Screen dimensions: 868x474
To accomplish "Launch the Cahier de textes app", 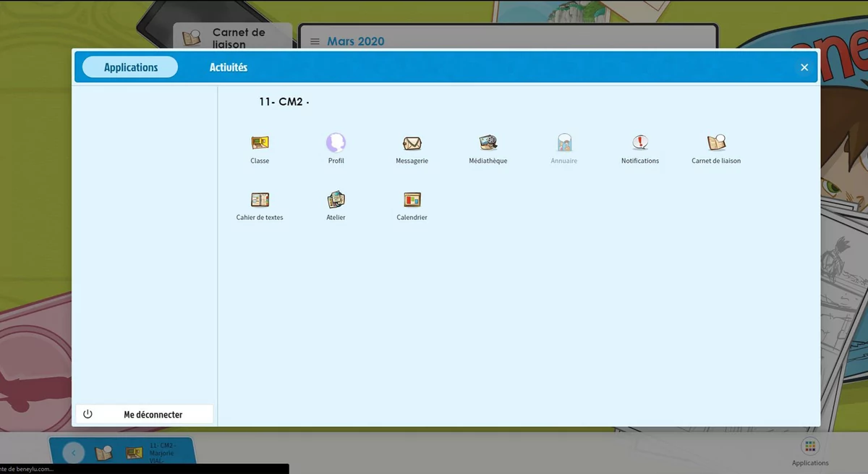I will pos(260,200).
